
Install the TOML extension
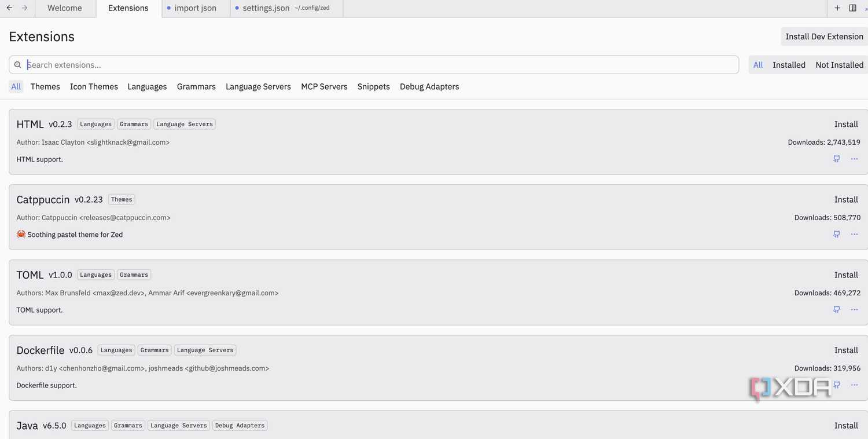pos(846,275)
